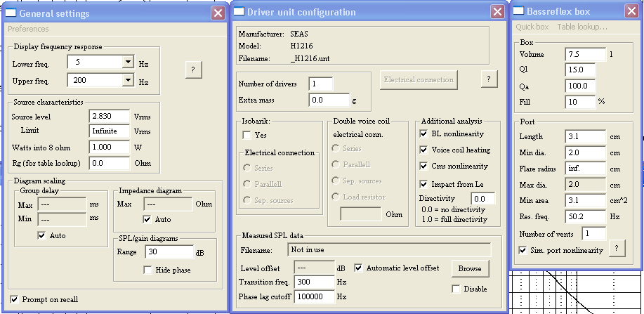644x314 pixels.
Task: Expand the Lower freq. dropdown arrow
Action: pos(128,62)
